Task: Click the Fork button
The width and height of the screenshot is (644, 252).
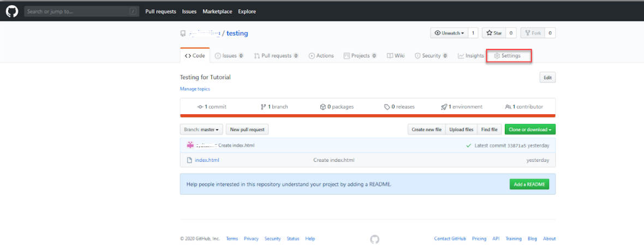Action: click(533, 33)
